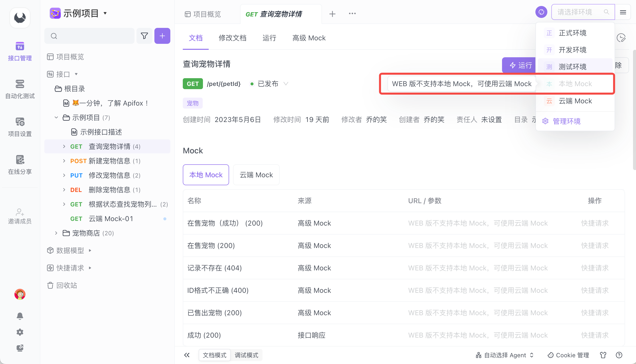The height and width of the screenshot is (364, 636).
Task: Open 项目设置 in left sidebar
Action: (x=20, y=127)
